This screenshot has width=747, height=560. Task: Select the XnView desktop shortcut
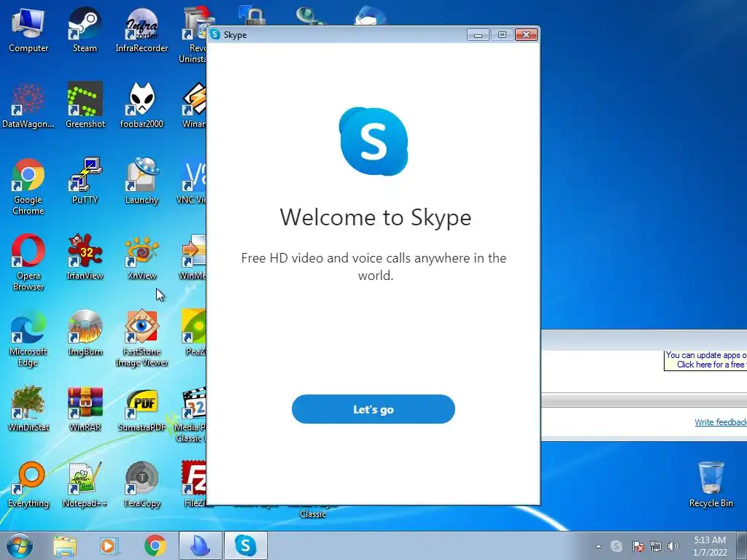coord(142,257)
